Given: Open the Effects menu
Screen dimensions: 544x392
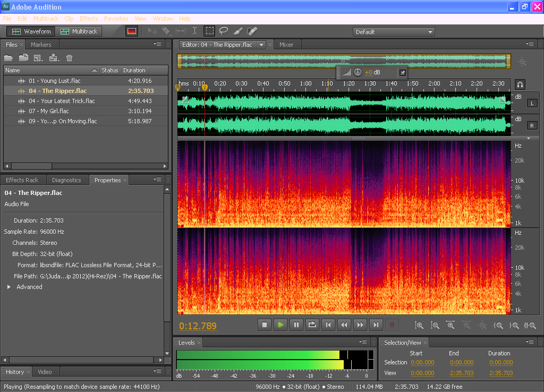Looking at the screenshot, I should [89, 19].
